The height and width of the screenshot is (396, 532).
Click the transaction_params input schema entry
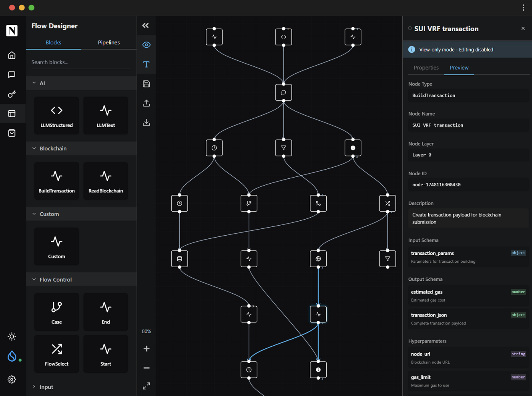[x=469, y=257]
